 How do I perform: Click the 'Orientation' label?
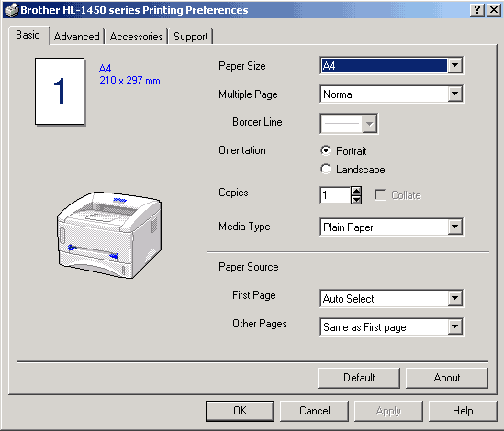[x=242, y=150]
